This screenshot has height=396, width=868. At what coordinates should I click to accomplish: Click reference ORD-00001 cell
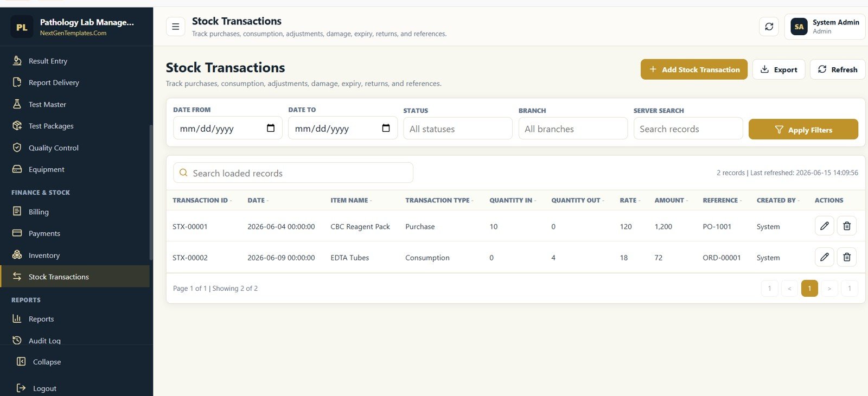[x=722, y=258]
